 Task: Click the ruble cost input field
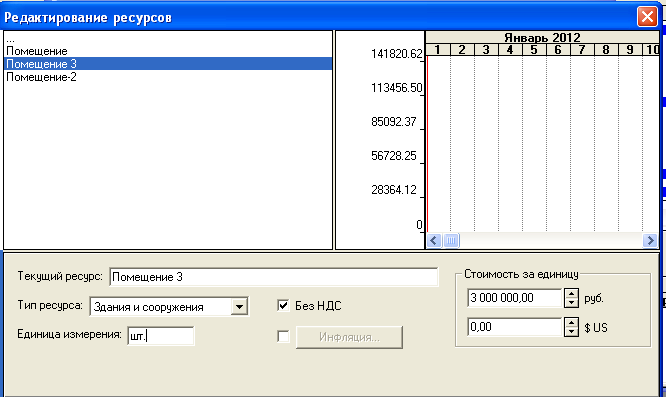click(x=514, y=298)
